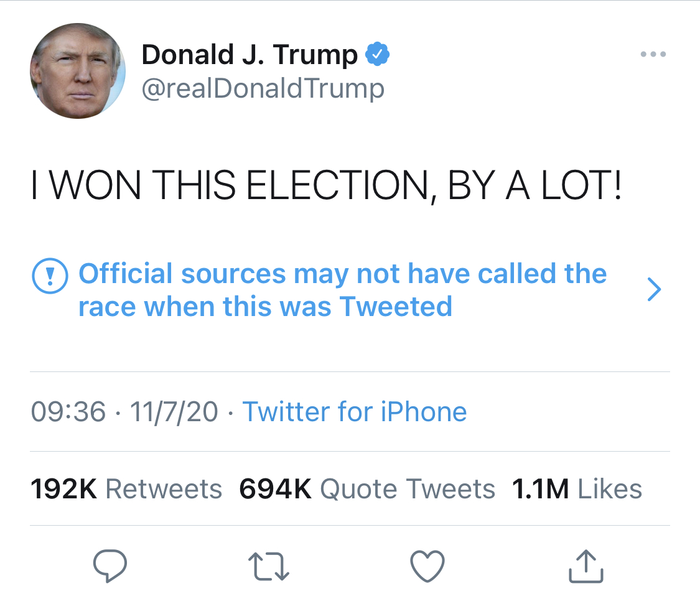The width and height of the screenshot is (700, 601).
Task: View the 1.1M Likes list
Action: point(577,488)
